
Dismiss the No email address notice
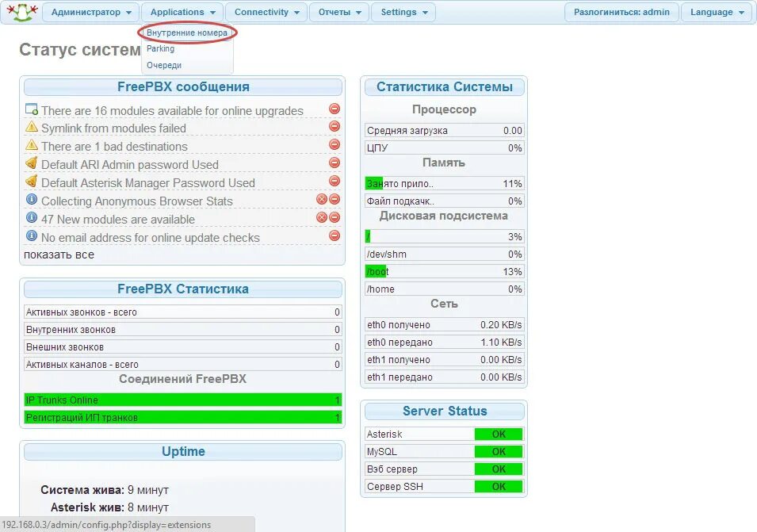tap(334, 235)
